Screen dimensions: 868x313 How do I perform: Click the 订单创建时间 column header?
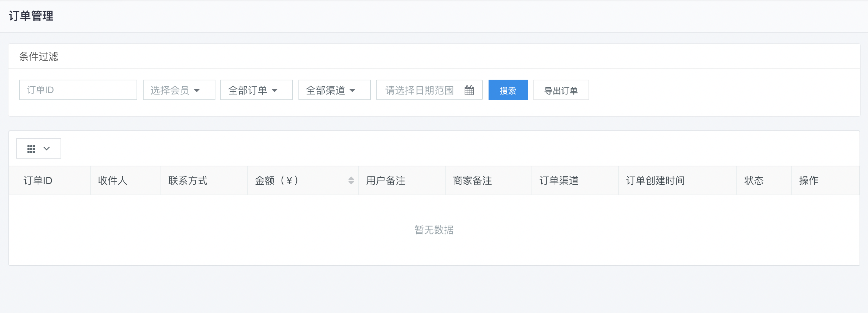coord(655,181)
